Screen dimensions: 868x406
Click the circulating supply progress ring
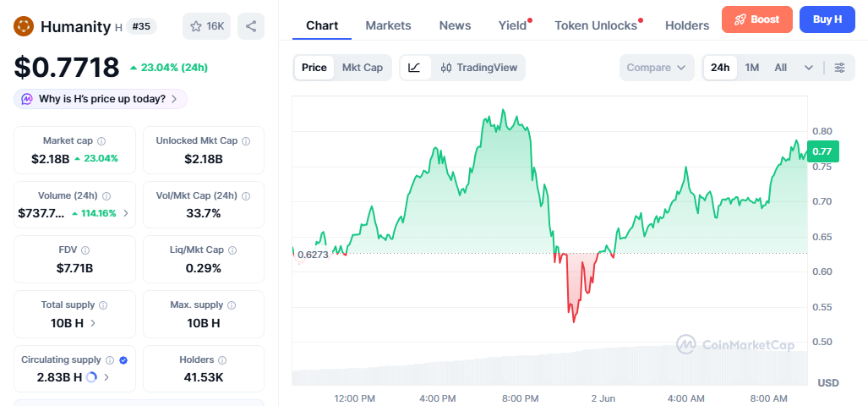point(92,378)
